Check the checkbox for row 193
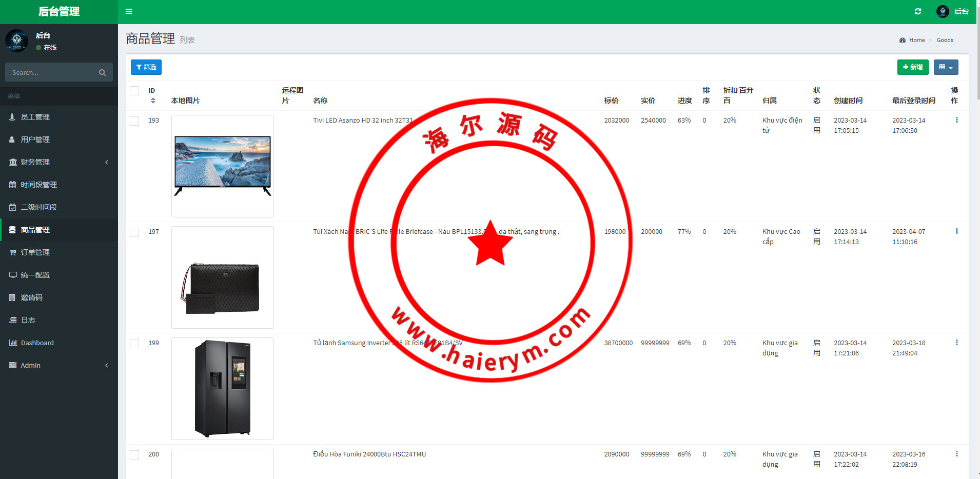980x479 pixels. pos(134,121)
